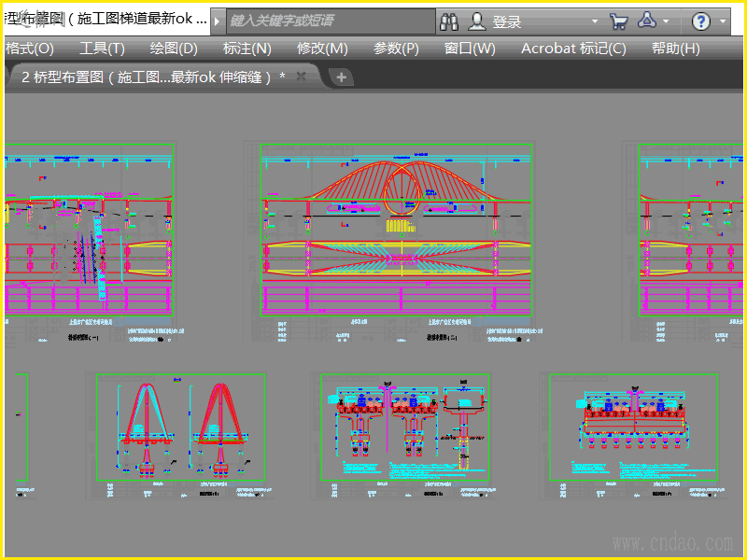This screenshot has width=747, height=560.
Task: Open the 格式(O) menu
Action: [29, 49]
